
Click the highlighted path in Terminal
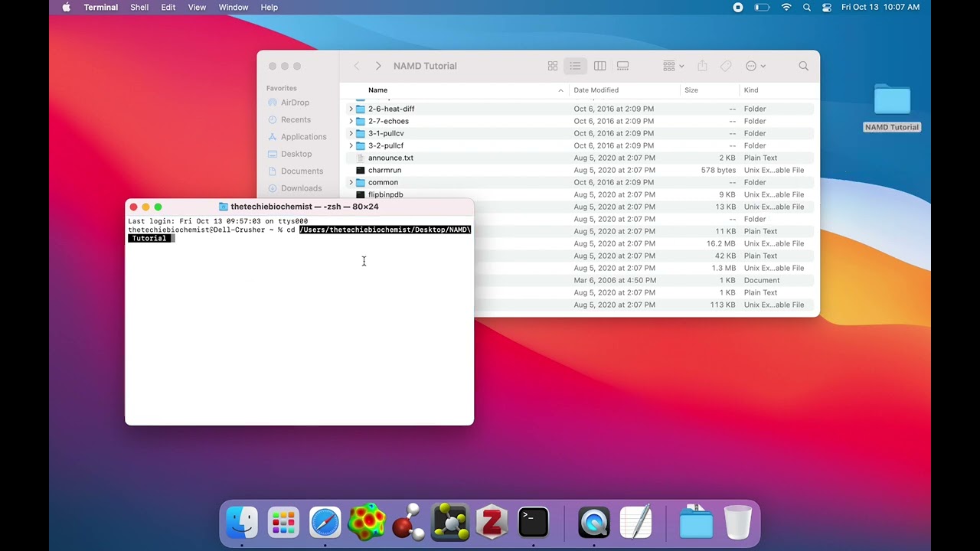tap(385, 230)
